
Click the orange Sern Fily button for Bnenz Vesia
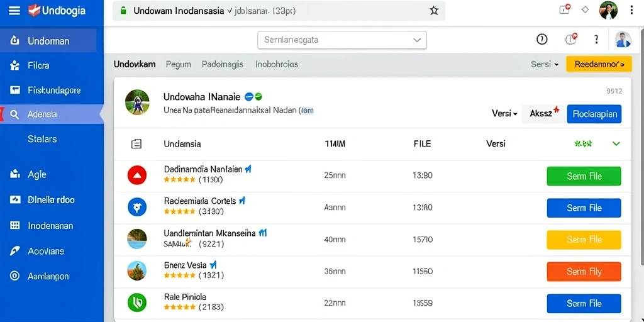point(584,272)
